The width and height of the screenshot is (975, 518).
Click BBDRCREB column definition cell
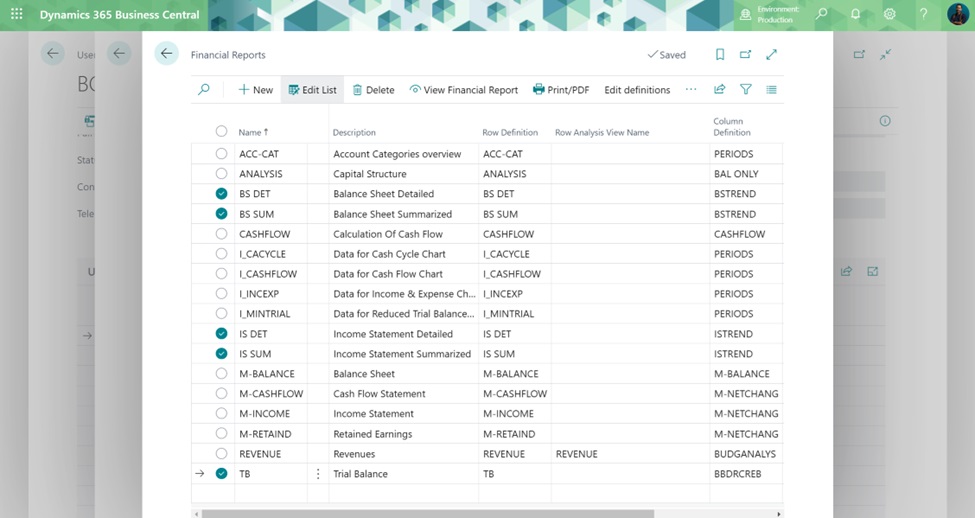(x=746, y=474)
